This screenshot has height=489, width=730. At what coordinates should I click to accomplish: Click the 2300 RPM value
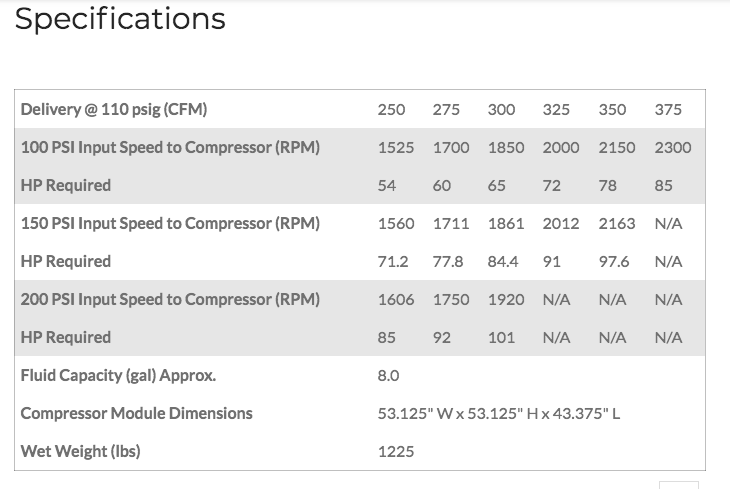tap(672, 148)
